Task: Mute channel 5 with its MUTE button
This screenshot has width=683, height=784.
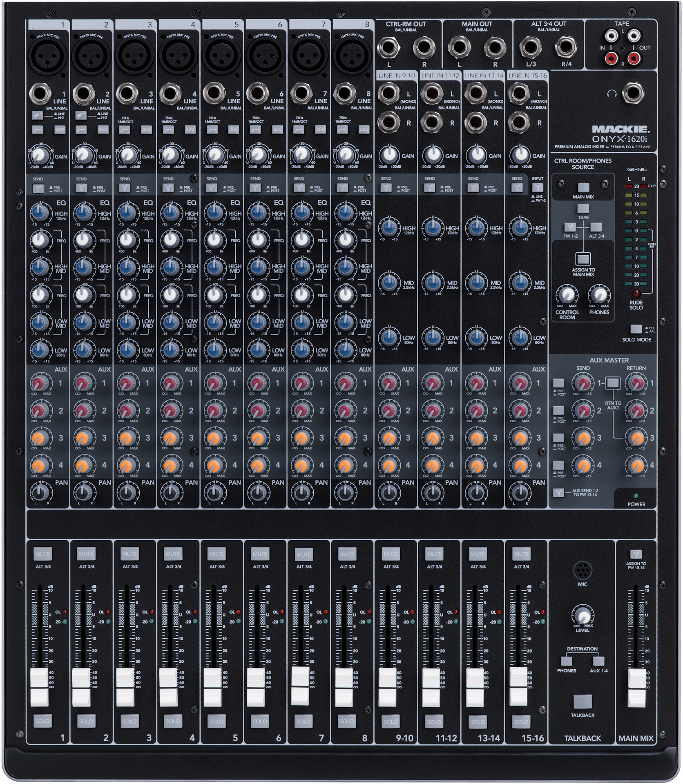Action: tap(216, 554)
